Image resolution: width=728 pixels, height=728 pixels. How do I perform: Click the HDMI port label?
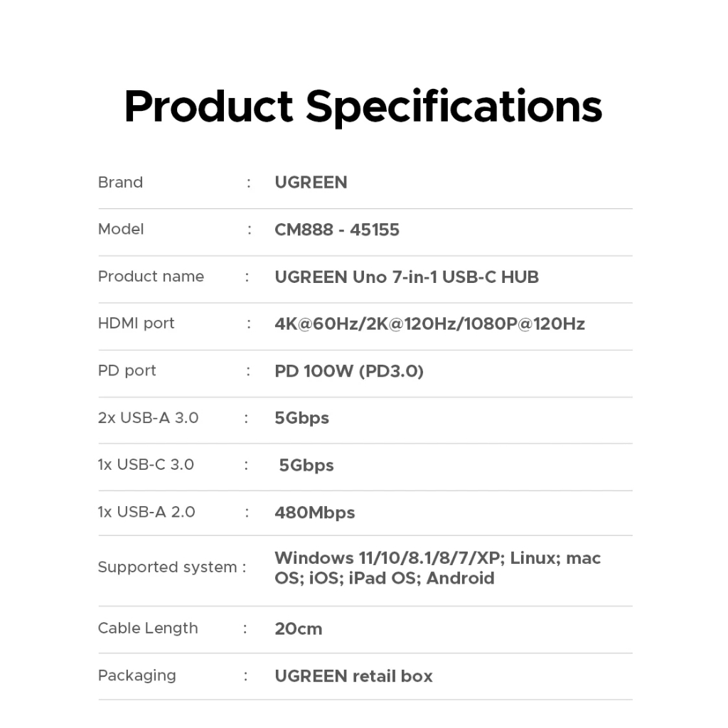tap(136, 323)
